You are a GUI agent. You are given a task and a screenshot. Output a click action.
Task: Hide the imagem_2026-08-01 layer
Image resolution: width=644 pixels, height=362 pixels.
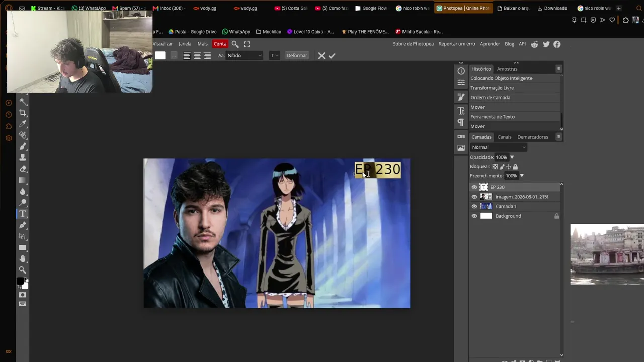point(474,197)
